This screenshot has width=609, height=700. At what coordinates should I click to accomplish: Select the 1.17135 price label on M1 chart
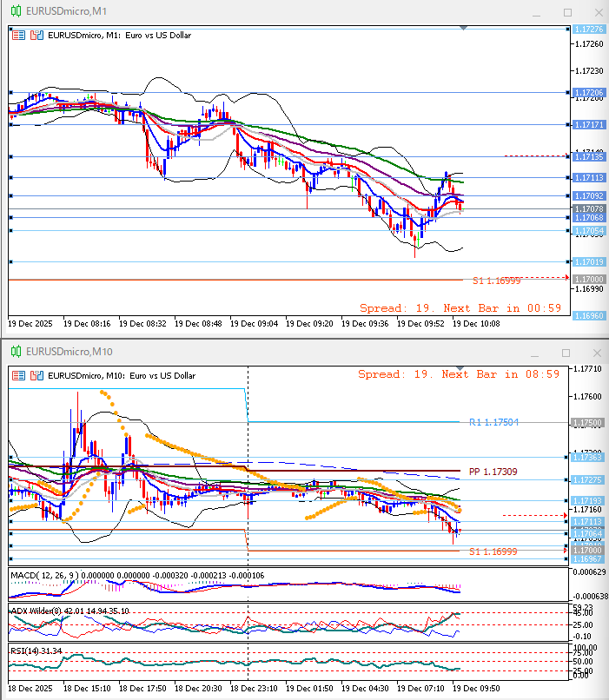click(588, 156)
